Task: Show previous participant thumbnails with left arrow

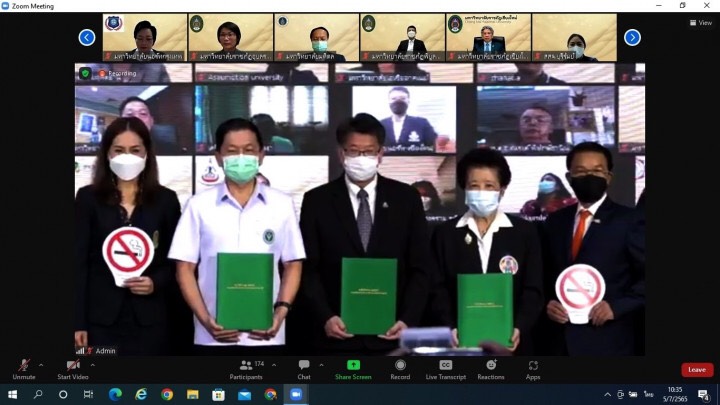Action: pos(87,37)
